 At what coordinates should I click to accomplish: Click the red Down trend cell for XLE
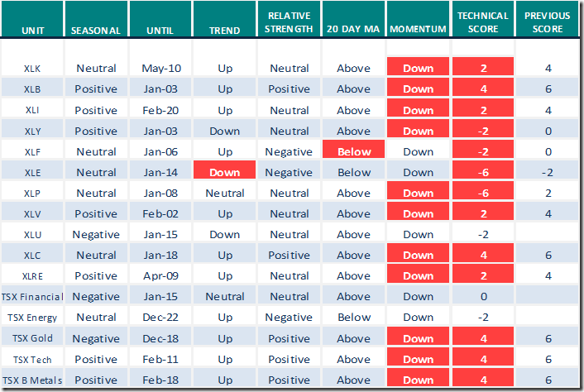[225, 172]
